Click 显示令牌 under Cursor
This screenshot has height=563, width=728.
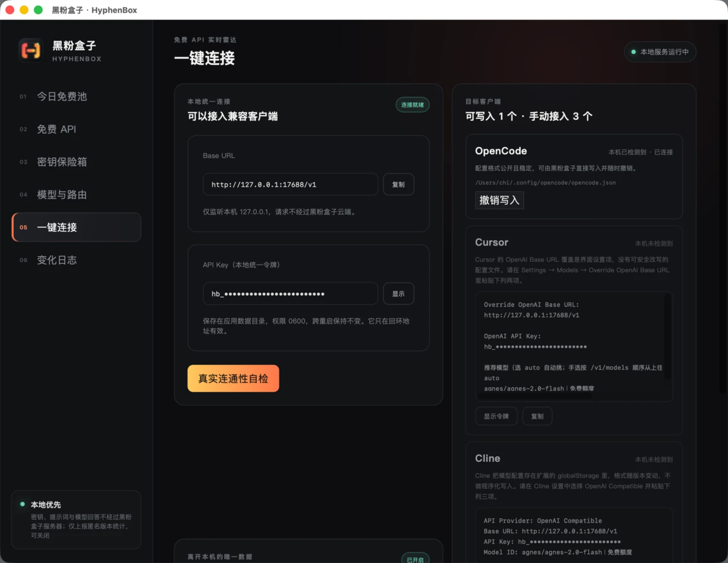click(x=496, y=416)
